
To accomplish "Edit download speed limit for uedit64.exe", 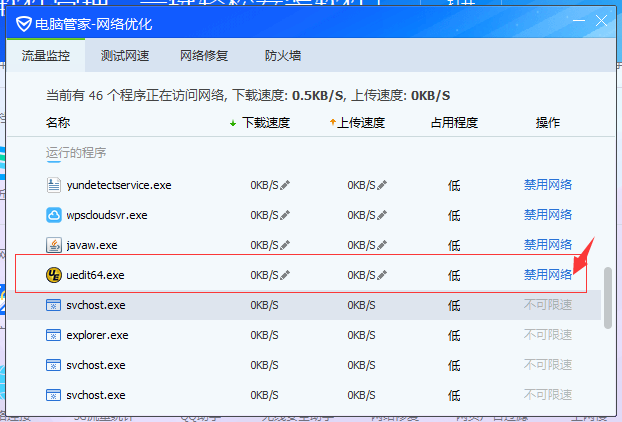I will [x=285, y=275].
